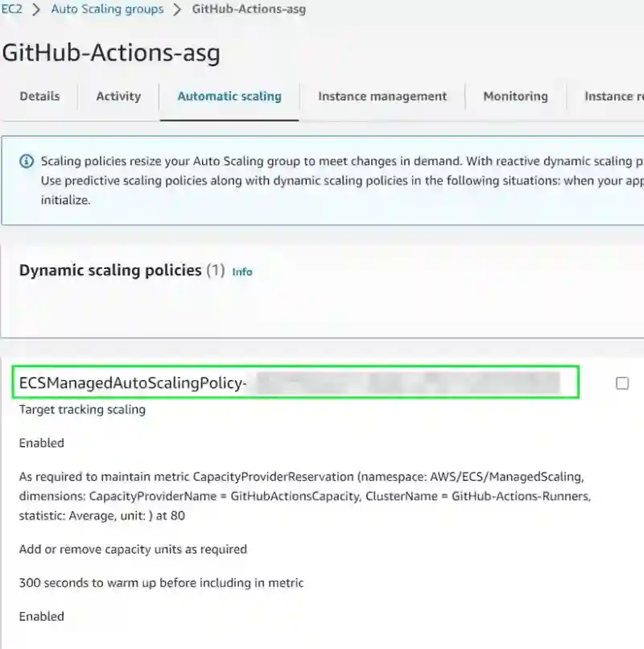Click the scaling policies info banner text

tap(342, 180)
